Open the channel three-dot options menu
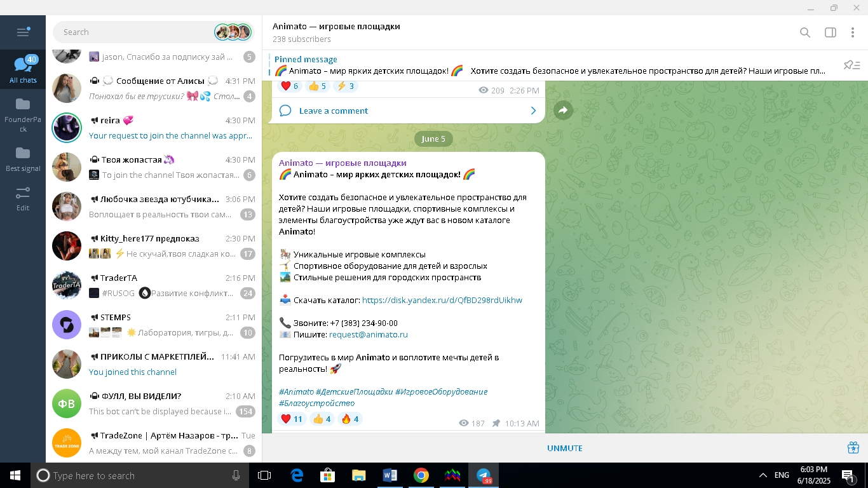The image size is (868, 488). click(853, 32)
